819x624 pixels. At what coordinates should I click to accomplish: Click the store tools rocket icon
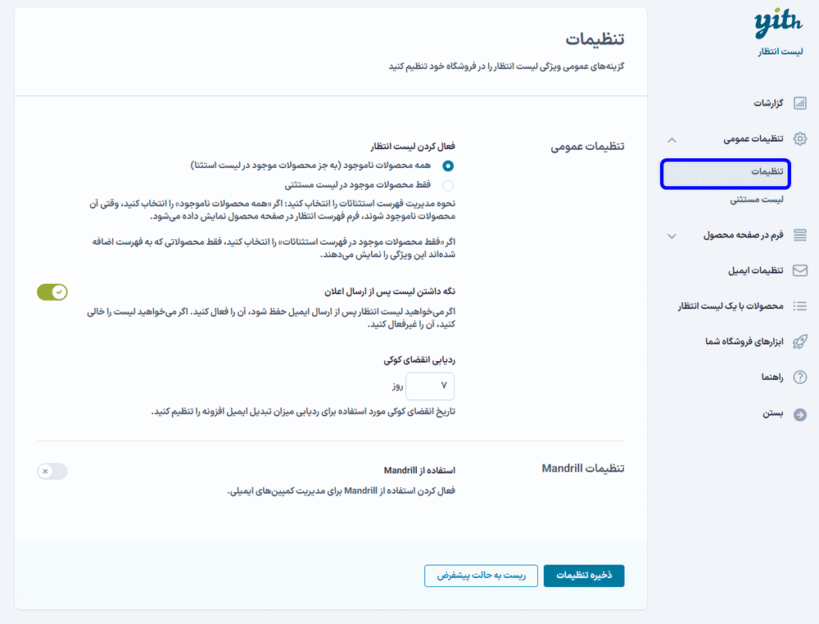[x=800, y=342]
